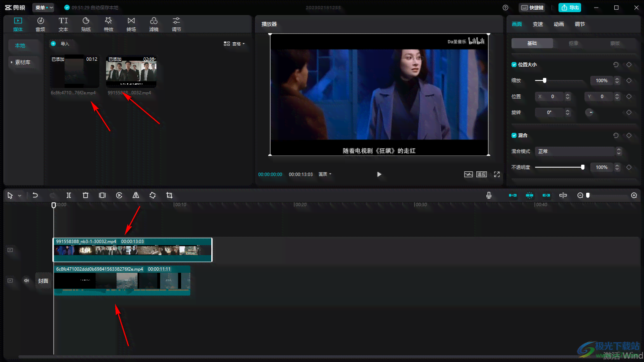The width and height of the screenshot is (644, 362).
Task: Click the 导出 export button
Action: coord(570,8)
